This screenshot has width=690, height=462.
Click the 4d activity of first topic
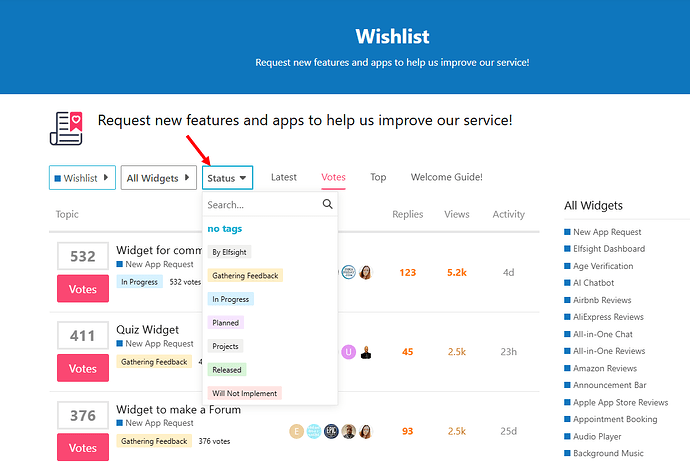coord(508,272)
